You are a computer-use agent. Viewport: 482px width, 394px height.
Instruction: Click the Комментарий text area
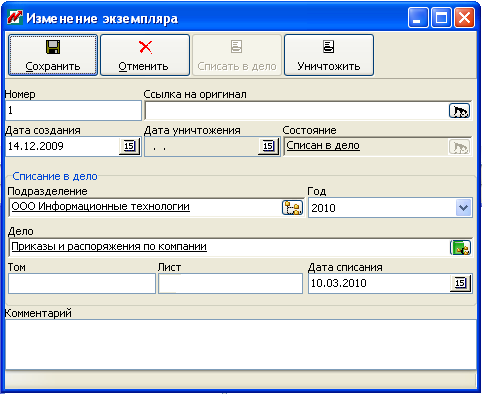click(241, 344)
